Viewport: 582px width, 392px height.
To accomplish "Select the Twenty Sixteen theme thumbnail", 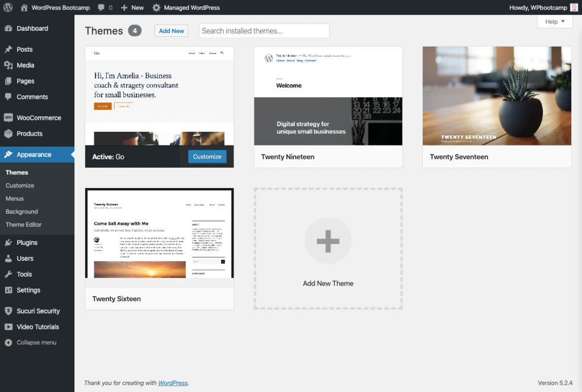I will coord(159,233).
